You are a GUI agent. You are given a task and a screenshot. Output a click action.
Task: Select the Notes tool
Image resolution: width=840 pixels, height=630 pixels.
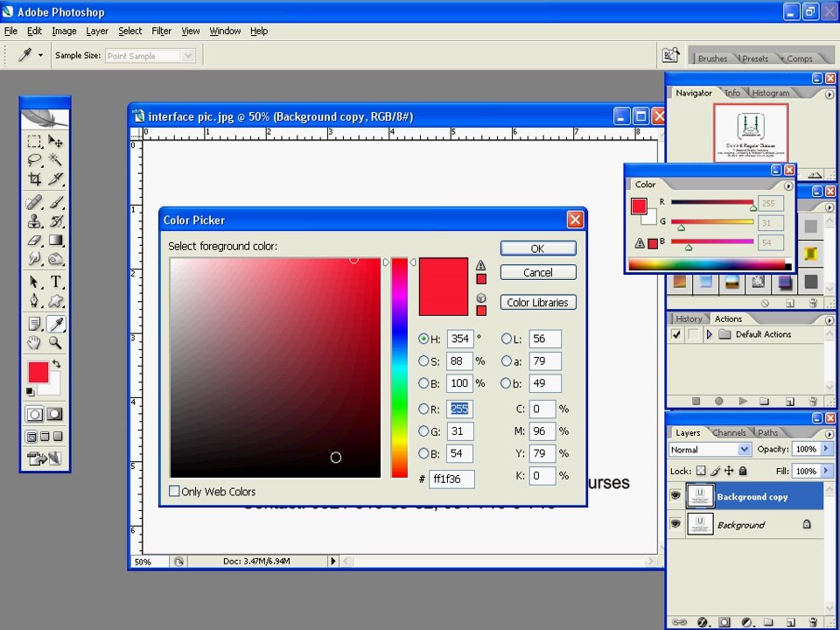pos(34,324)
